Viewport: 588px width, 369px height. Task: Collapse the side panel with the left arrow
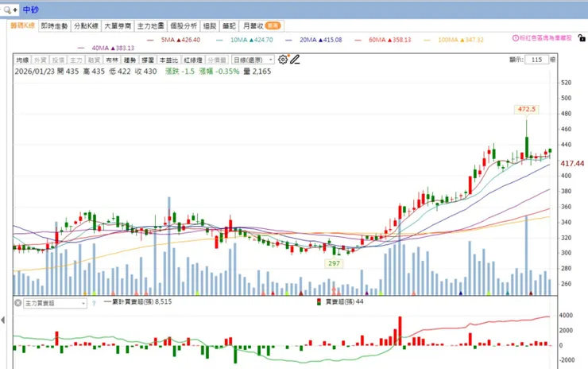3,320
